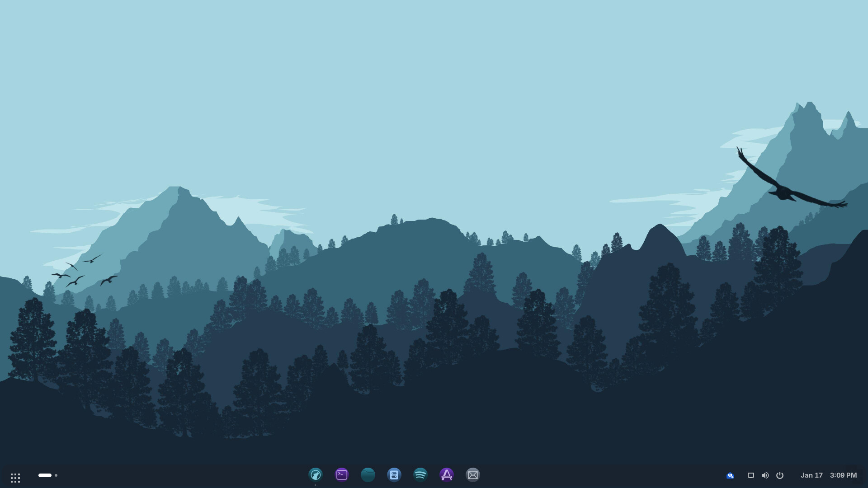This screenshot has height=488, width=868.
Task: Open the network status tray icon
Action: coord(751,475)
